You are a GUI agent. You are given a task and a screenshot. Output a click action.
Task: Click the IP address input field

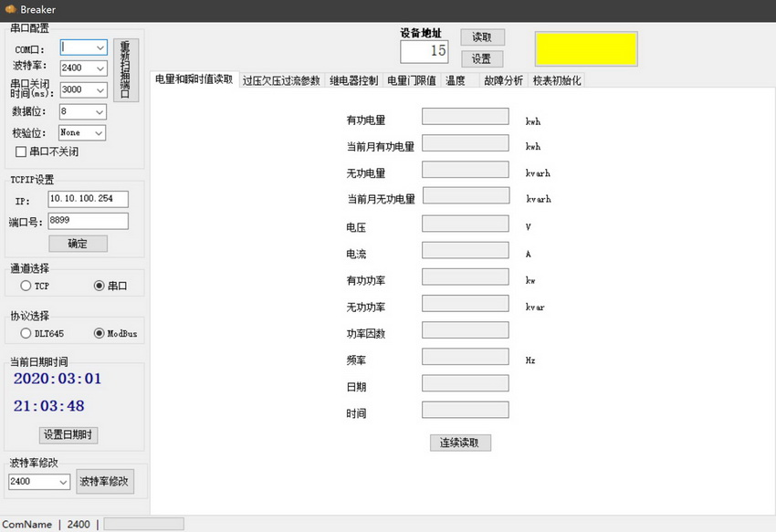pos(88,199)
